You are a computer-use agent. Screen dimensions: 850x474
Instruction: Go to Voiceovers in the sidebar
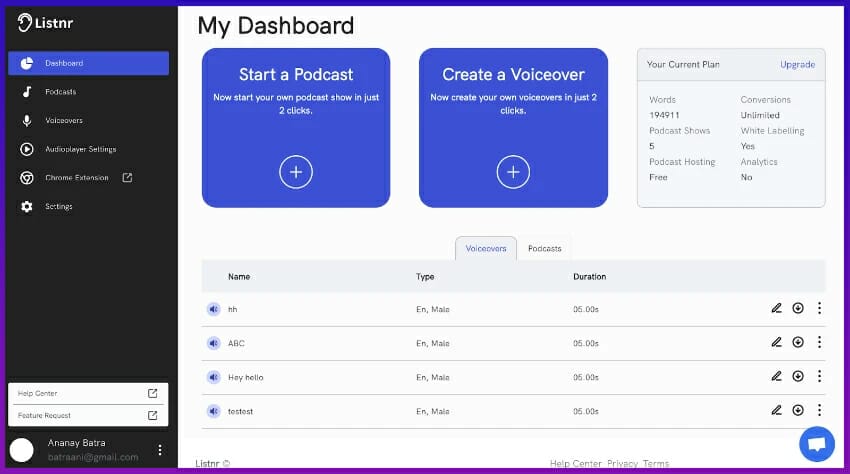pyautogui.click(x=64, y=120)
